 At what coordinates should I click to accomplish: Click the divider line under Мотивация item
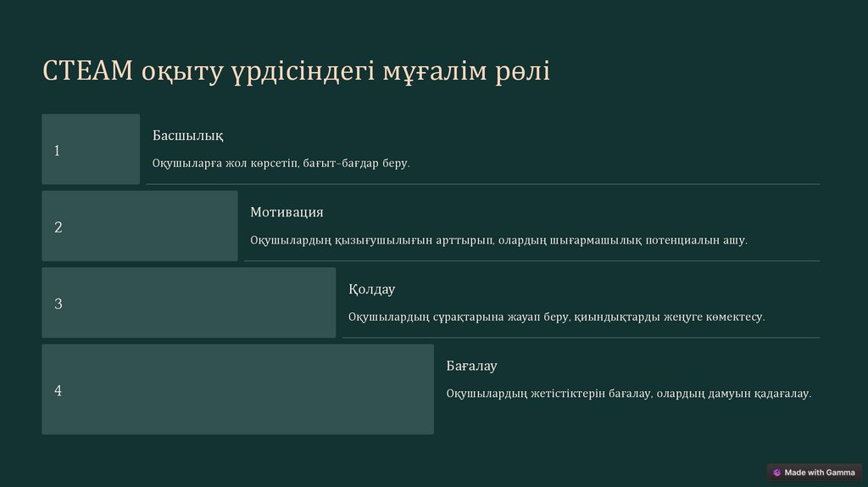[531, 260]
